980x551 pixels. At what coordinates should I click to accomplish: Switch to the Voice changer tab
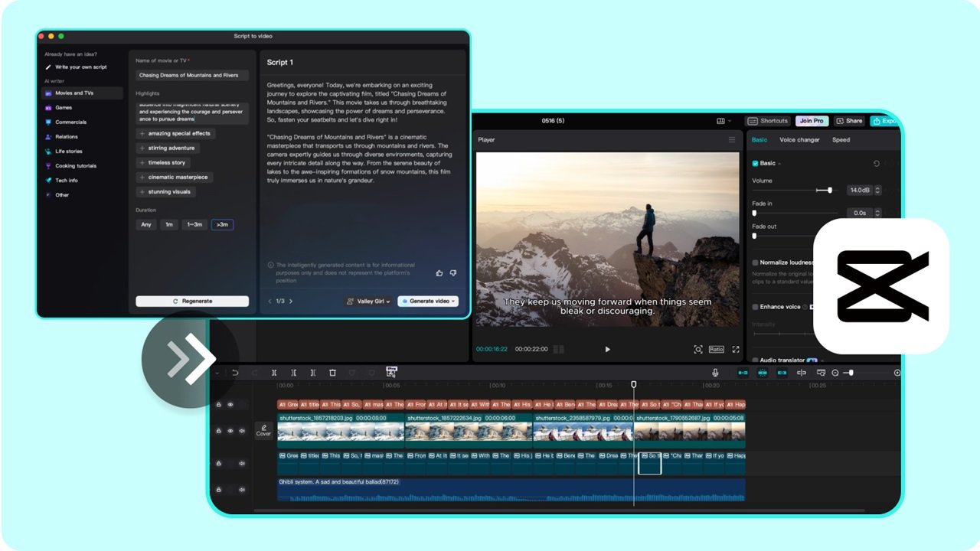pos(799,139)
